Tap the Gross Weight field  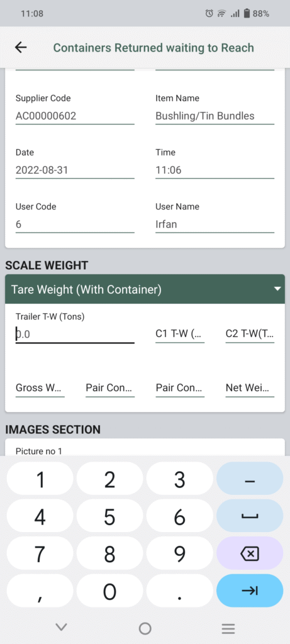(40, 387)
